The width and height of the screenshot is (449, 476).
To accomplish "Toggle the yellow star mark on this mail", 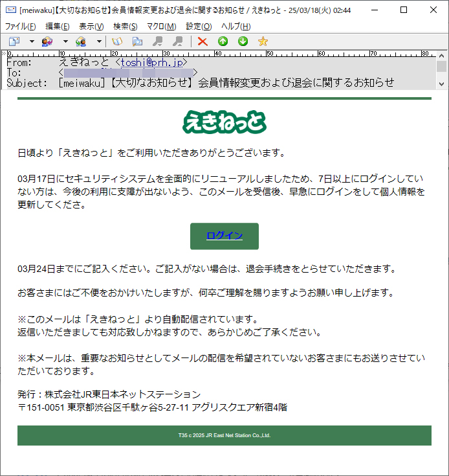I will coord(263,41).
